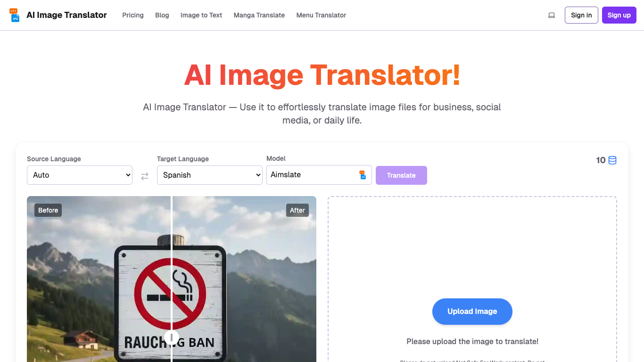Click the Before label on preview image
644x362 pixels.
(48, 210)
